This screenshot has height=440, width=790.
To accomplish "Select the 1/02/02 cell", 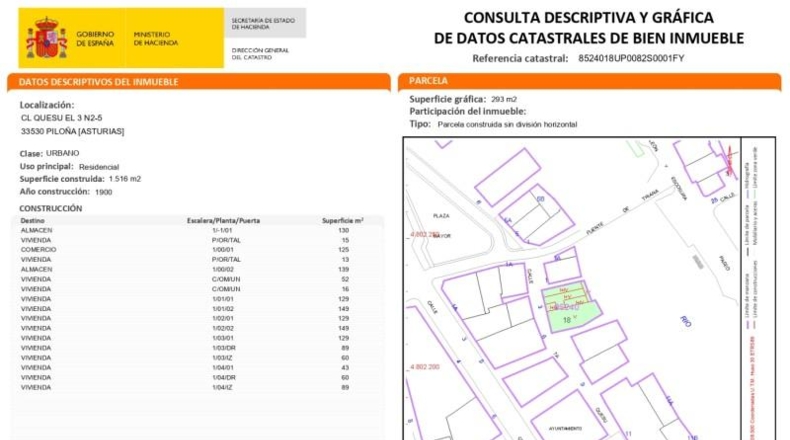I will [223, 329].
